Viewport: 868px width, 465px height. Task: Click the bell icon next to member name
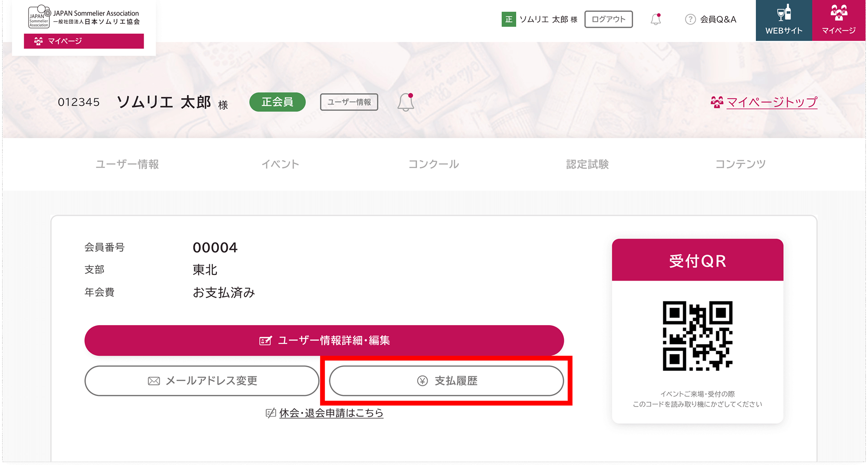tap(405, 102)
